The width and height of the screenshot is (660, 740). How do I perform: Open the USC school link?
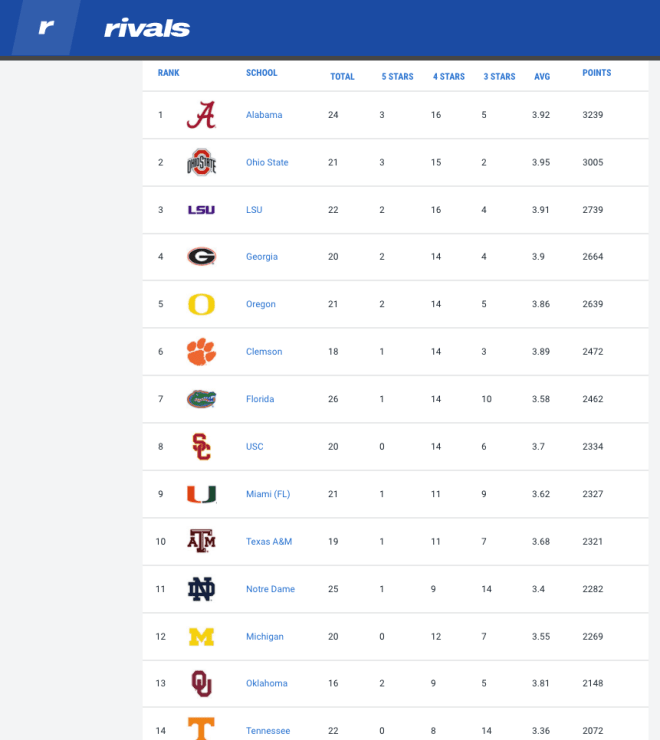(x=254, y=446)
